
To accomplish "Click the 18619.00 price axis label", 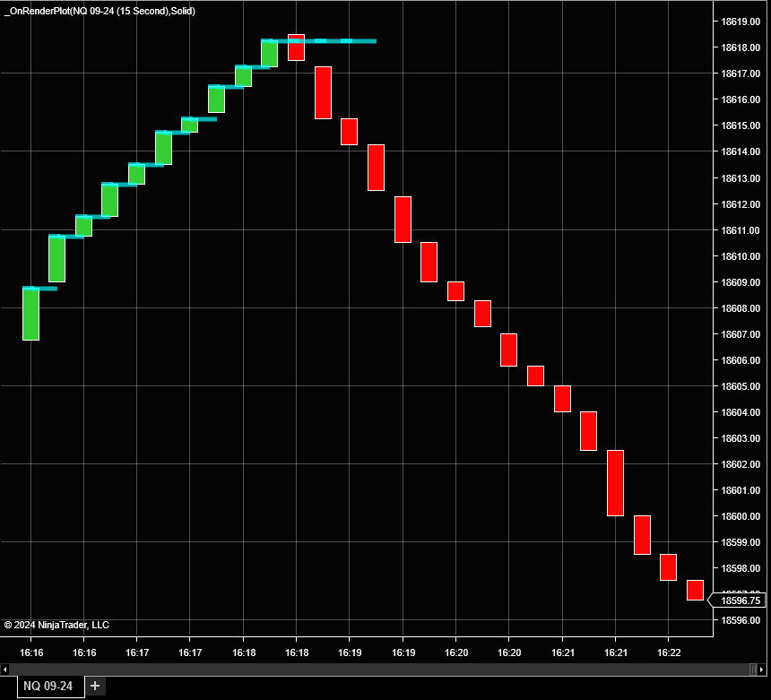I will click(x=741, y=22).
